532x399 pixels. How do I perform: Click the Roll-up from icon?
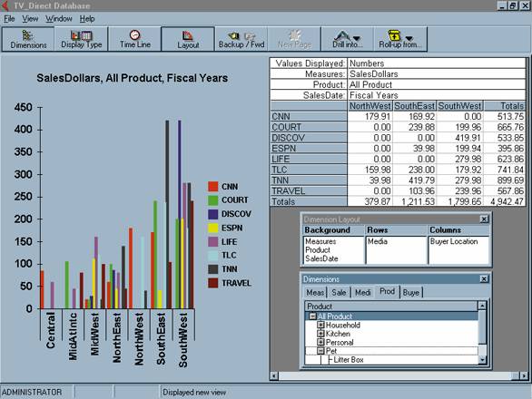(394, 35)
